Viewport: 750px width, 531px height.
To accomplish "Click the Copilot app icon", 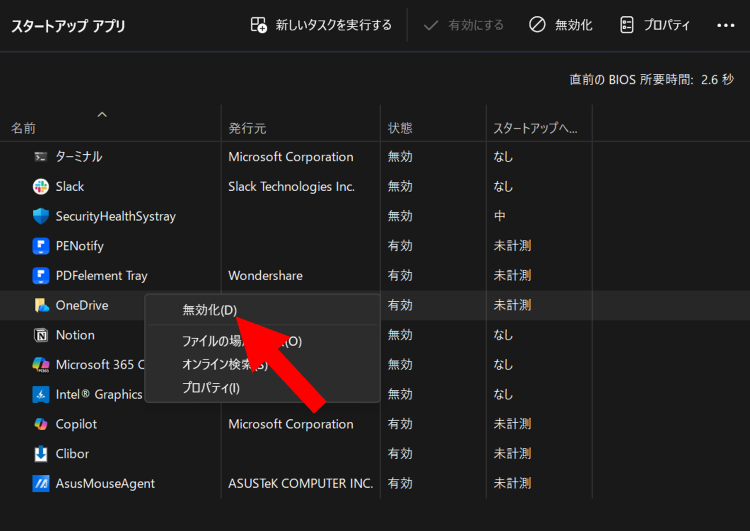I will (41, 424).
